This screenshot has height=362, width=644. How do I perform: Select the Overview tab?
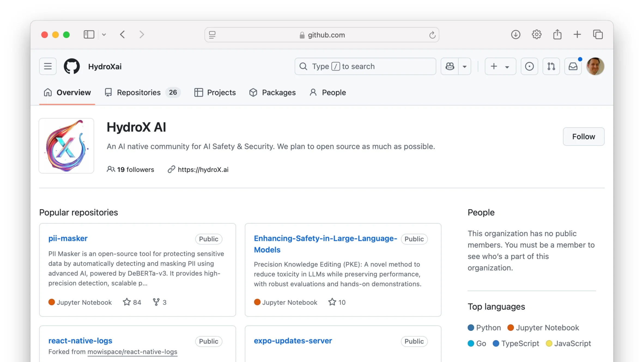(67, 93)
